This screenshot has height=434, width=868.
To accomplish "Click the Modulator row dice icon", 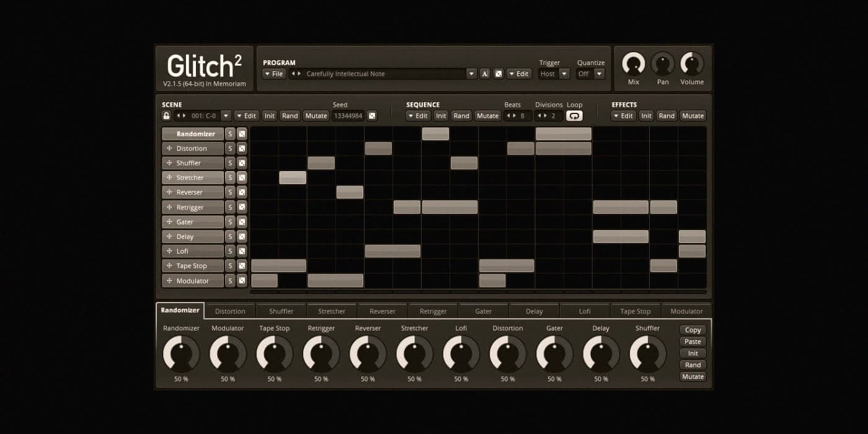I will [x=242, y=281].
